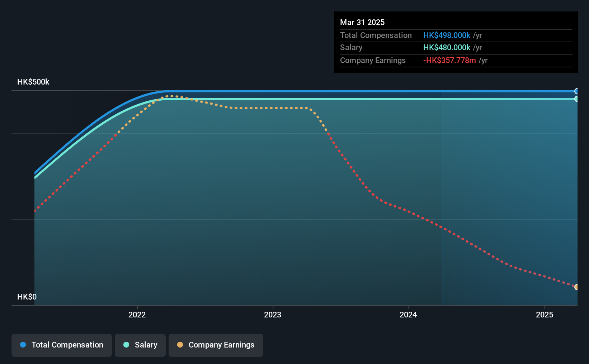This screenshot has width=589, height=364.
Task: Toggle the Total Compensation legend button
Action: (62, 345)
